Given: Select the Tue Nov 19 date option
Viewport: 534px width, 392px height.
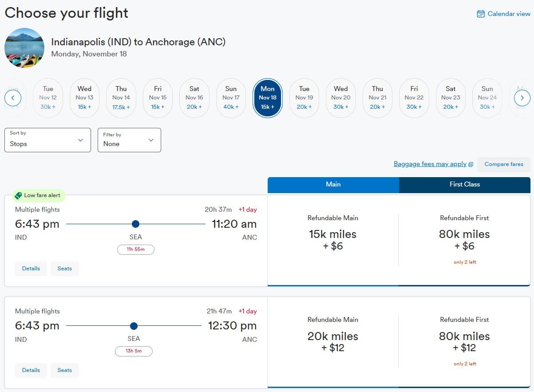Looking at the screenshot, I should click(304, 98).
